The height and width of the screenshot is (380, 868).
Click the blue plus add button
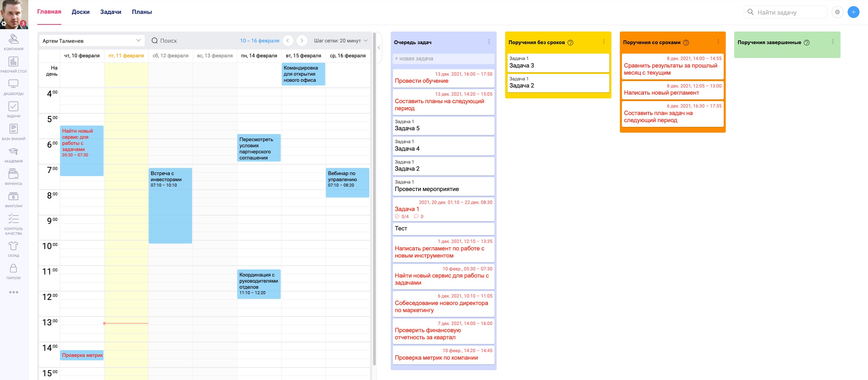(x=853, y=12)
